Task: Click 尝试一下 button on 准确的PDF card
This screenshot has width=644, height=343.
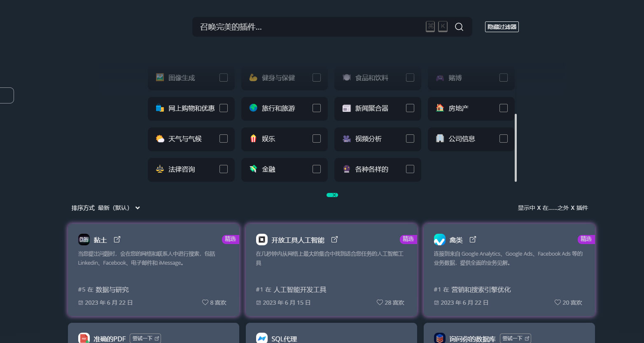Action: (x=145, y=338)
